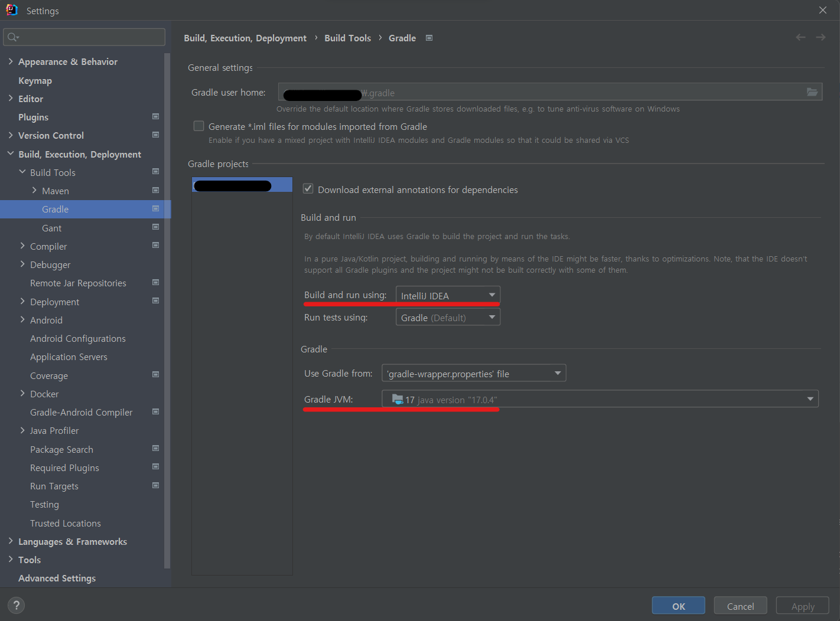Click the IntelliJ IDEA logo in title bar
This screenshot has height=621, width=840.
point(12,10)
